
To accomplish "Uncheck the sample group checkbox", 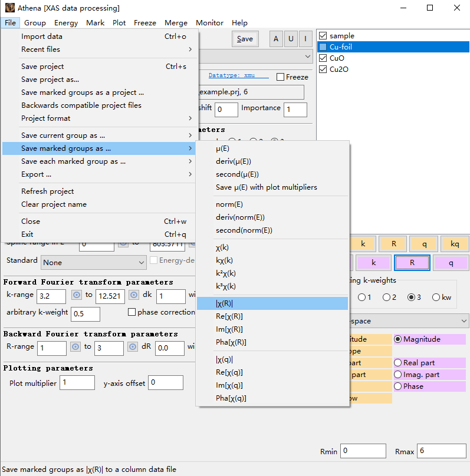I will (323, 36).
